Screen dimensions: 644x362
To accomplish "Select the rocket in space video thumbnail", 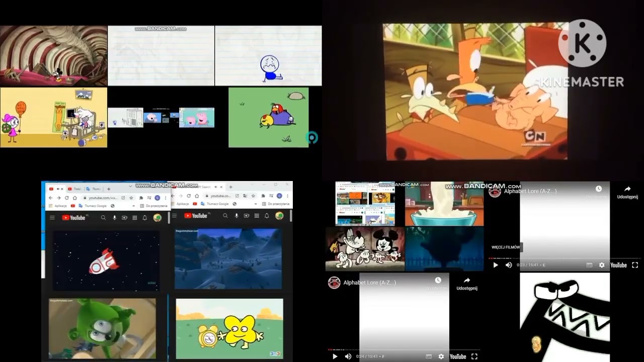I will (106, 260).
